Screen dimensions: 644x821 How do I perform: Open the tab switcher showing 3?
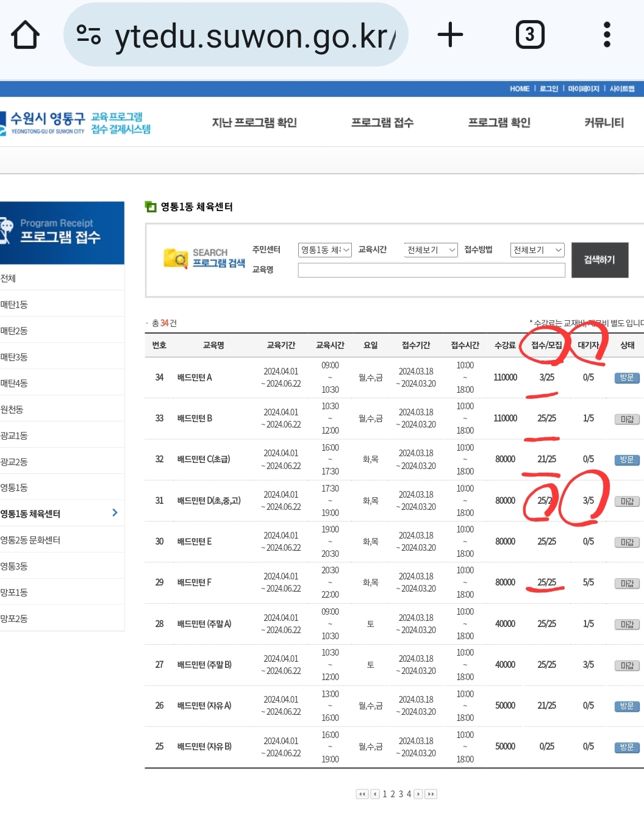pos(529,35)
